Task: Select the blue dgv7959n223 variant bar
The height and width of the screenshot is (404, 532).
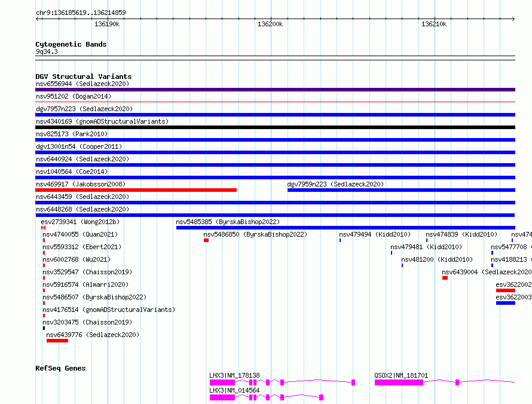Action: tap(401, 190)
